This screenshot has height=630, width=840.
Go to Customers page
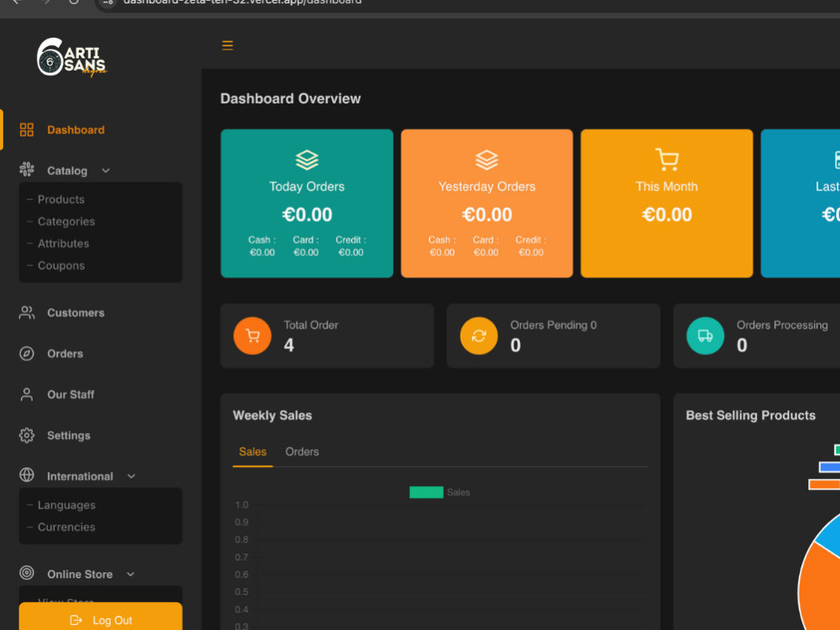[x=76, y=312]
